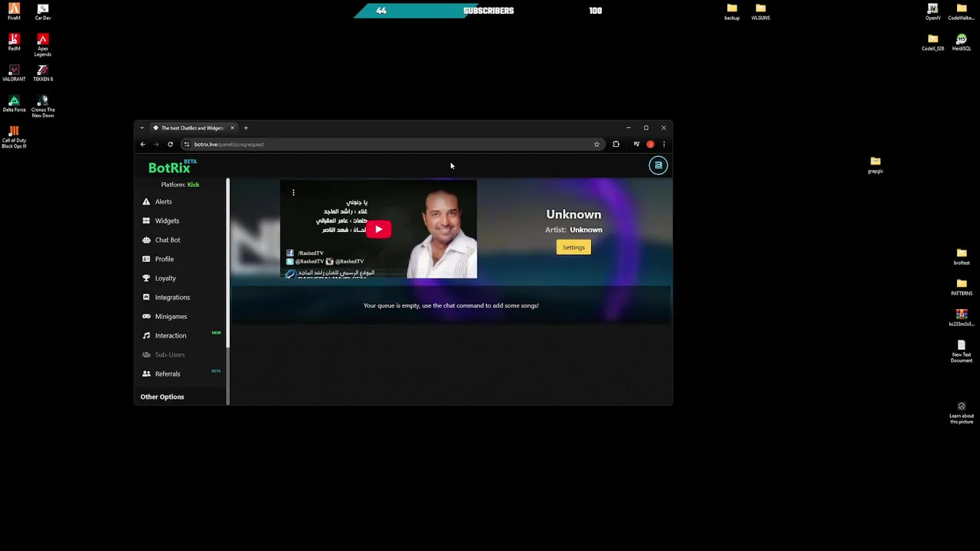
Task: Select the brofest desktop folder
Action: [962, 257]
